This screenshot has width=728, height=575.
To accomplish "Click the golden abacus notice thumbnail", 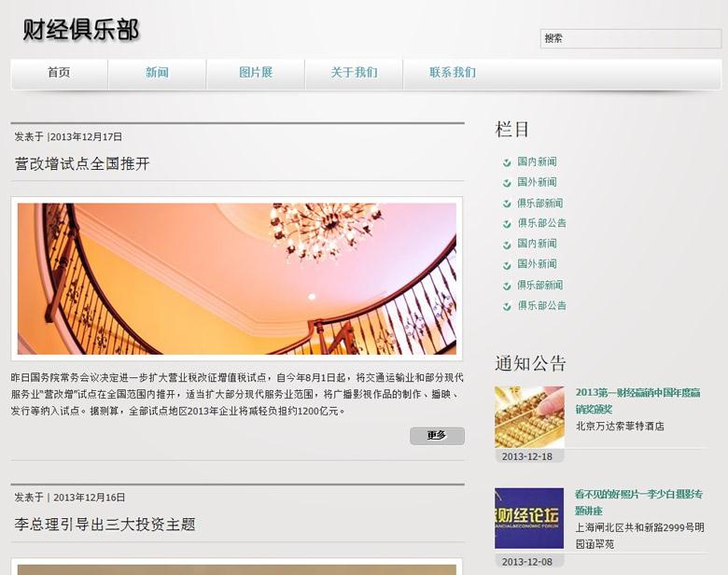I will click(x=529, y=417).
